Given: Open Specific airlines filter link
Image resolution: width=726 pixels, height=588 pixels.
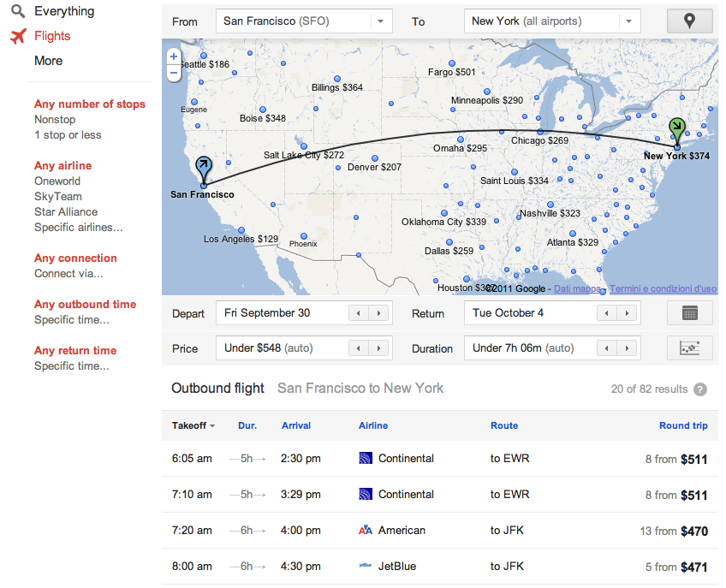Looking at the screenshot, I should [79, 228].
